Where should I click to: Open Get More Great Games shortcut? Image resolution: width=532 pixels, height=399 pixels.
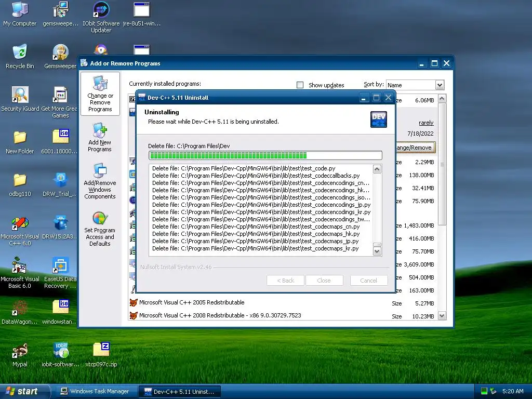click(60, 102)
